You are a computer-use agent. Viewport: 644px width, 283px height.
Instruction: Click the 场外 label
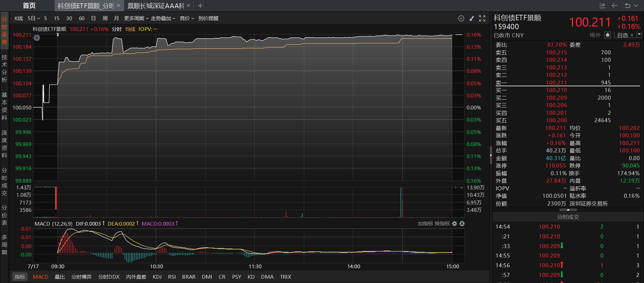click(595, 35)
